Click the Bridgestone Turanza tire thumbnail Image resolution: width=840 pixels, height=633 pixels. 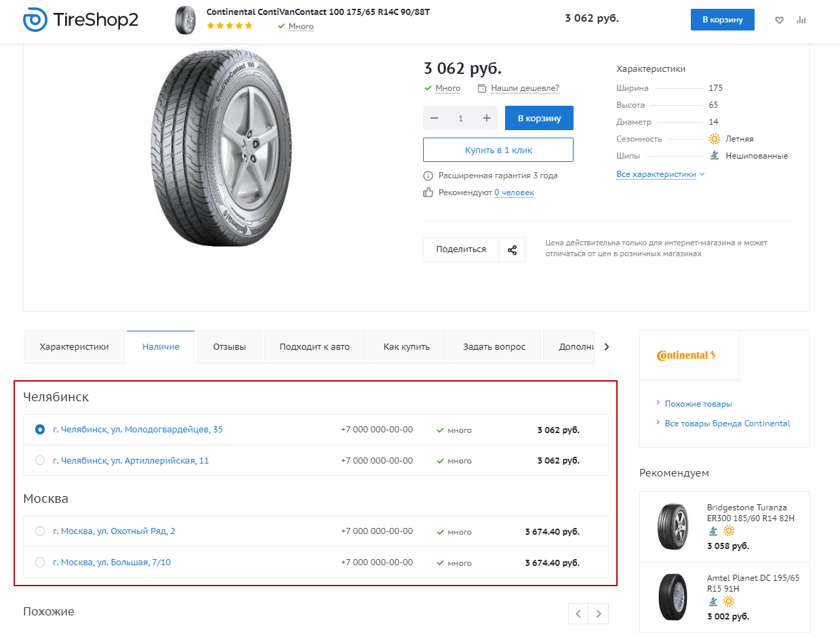[x=673, y=527]
